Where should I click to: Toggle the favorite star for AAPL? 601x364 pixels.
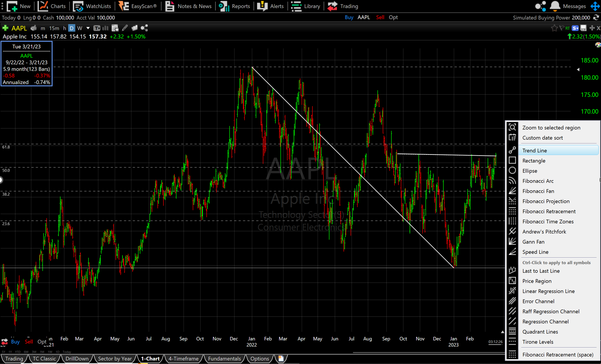554,28
